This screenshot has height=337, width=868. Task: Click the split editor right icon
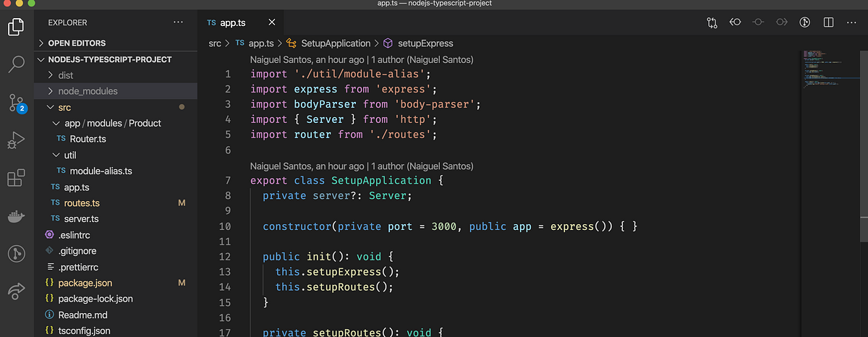(827, 22)
